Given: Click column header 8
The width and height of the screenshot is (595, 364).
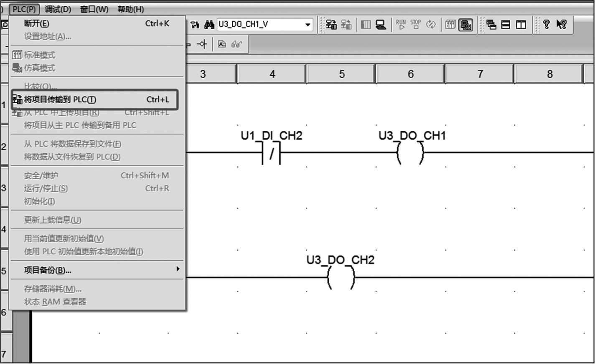Looking at the screenshot, I should coord(549,74).
